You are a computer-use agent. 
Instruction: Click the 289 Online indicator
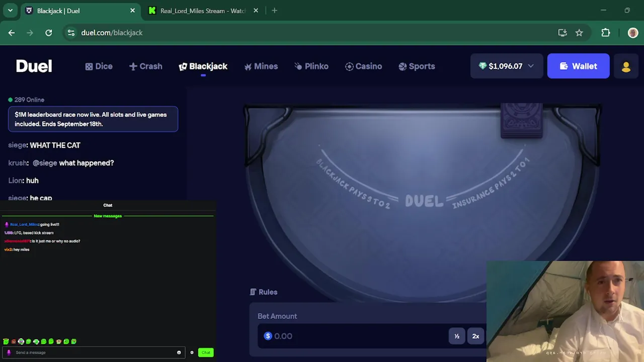pyautogui.click(x=26, y=100)
